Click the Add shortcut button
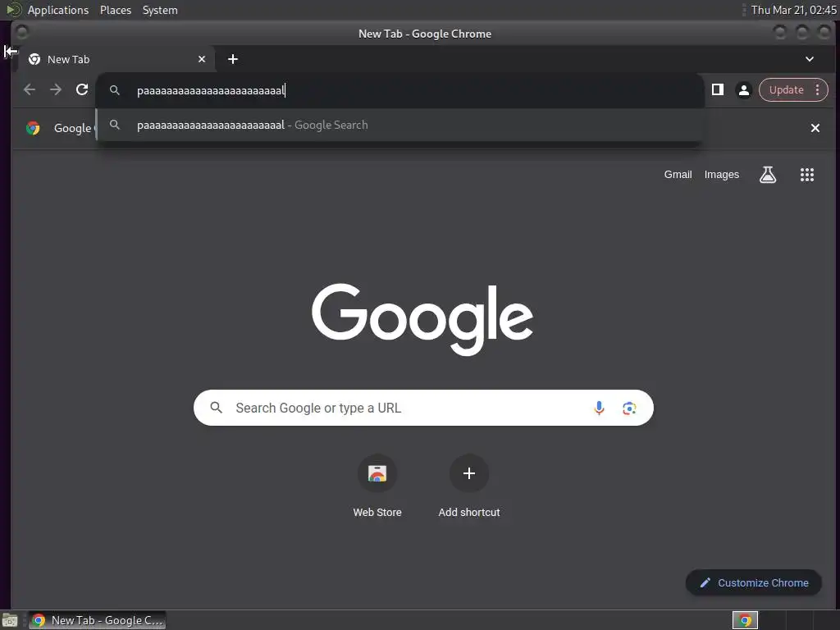The image size is (840, 630). [x=469, y=486]
